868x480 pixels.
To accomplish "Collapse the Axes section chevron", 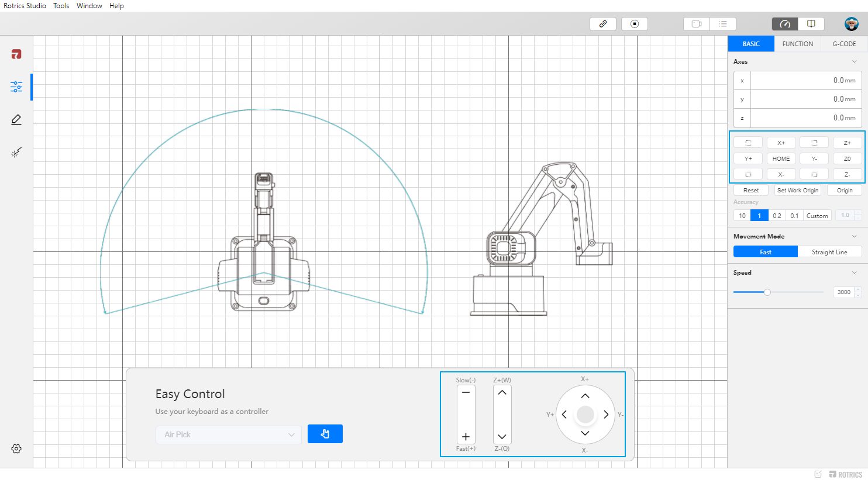I will [855, 61].
